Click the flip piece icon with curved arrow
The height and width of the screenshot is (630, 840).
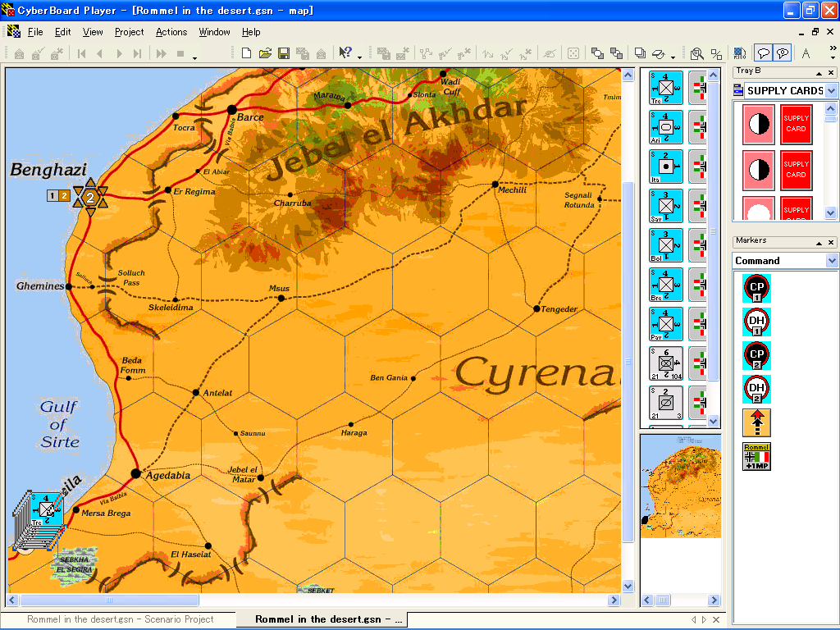(x=659, y=53)
